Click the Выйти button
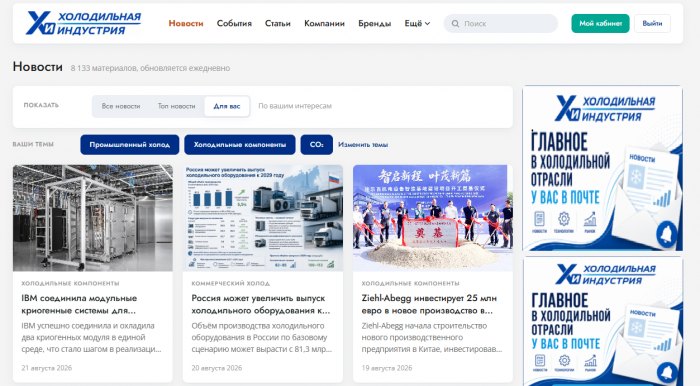 (x=652, y=24)
